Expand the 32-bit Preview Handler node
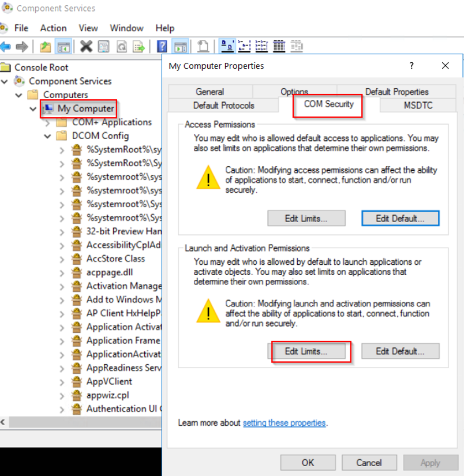464x476 pixels. [x=62, y=233]
